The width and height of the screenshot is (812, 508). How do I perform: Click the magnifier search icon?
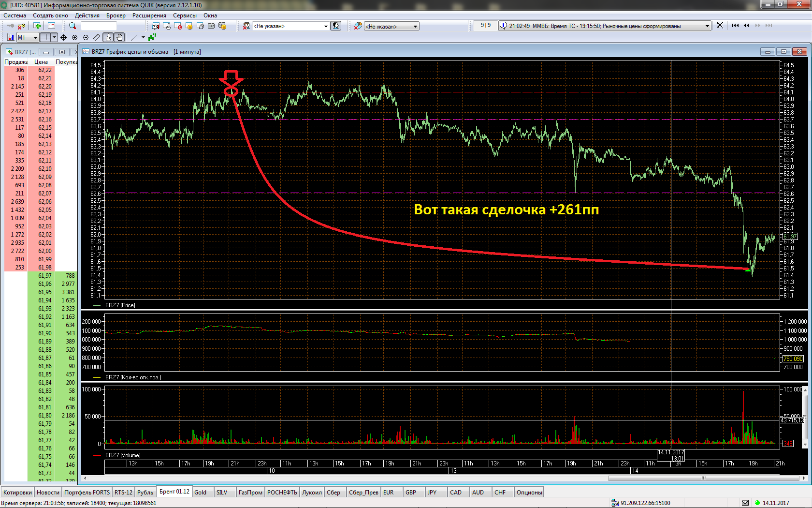[72, 26]
